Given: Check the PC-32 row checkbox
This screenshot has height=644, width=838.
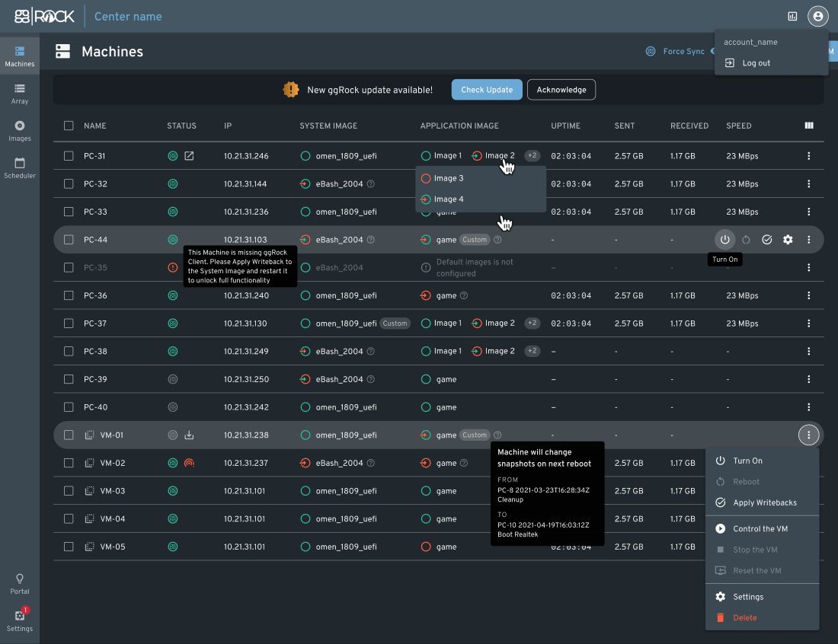Looking at the screenshot, I should tap(69, 183).
